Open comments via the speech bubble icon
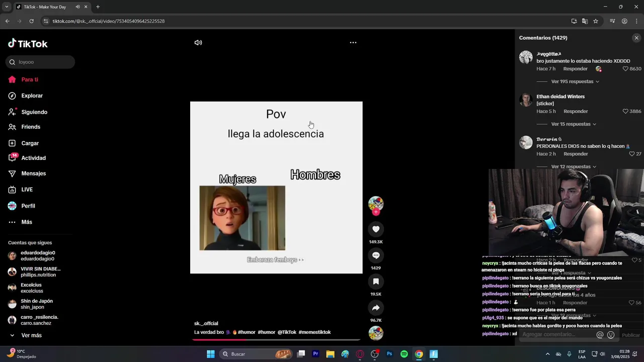 click(x=376, y=255)
